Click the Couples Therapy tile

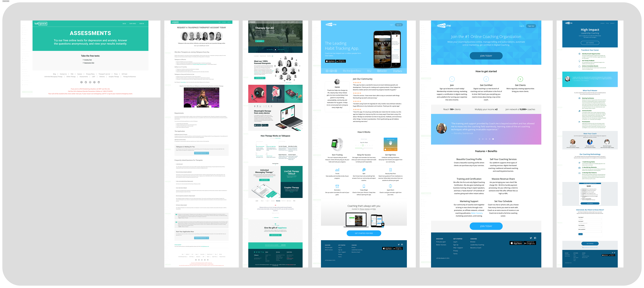coord(291,190)
